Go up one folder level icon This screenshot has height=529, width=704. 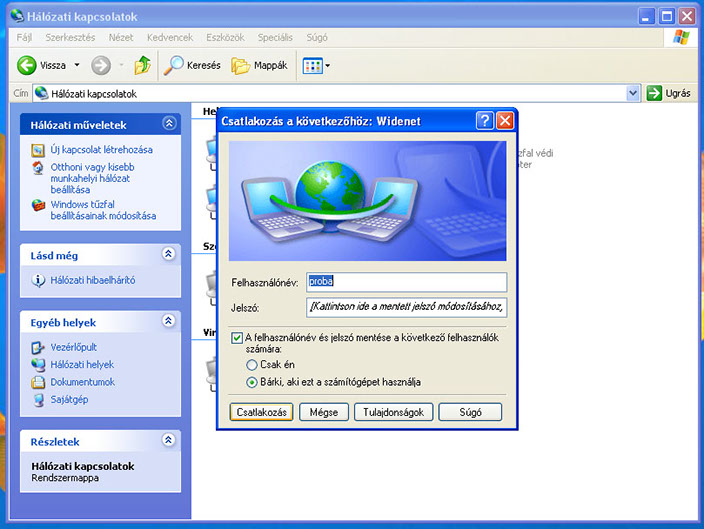click(143, 66)
